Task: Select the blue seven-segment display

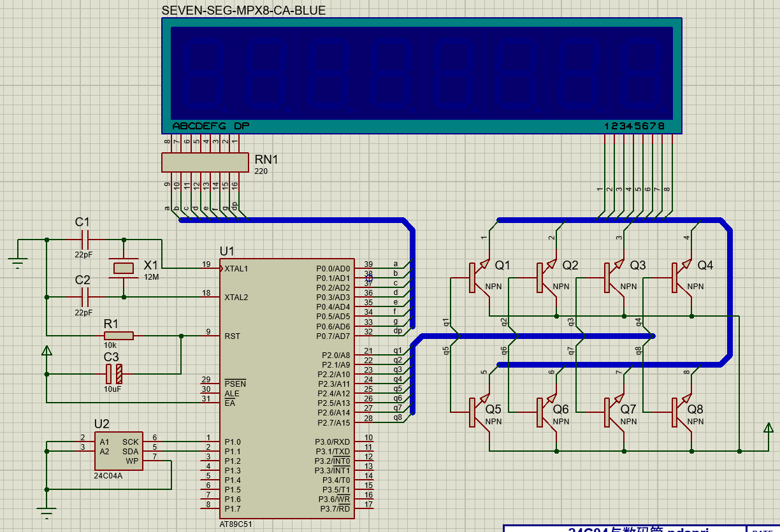Action: [422, 76]
